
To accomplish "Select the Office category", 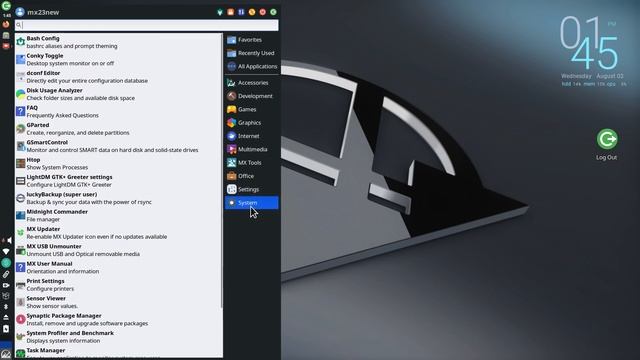I will pos(251,176).
